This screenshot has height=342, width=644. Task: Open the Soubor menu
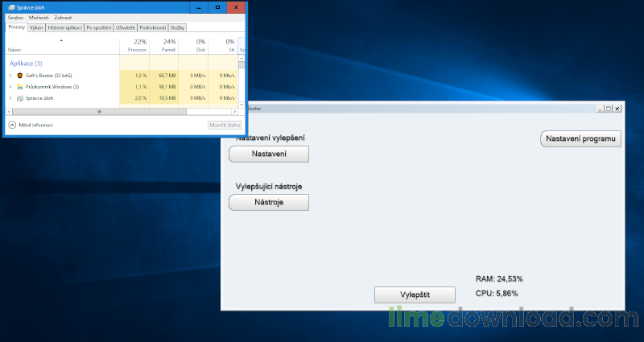[15, 17]
